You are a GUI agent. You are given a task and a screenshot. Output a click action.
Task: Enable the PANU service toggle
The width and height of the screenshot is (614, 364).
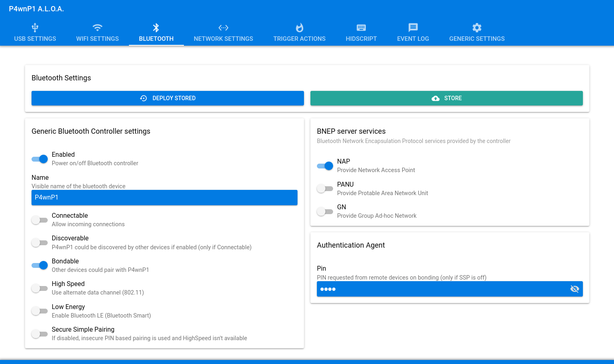(x=325, y=189)
